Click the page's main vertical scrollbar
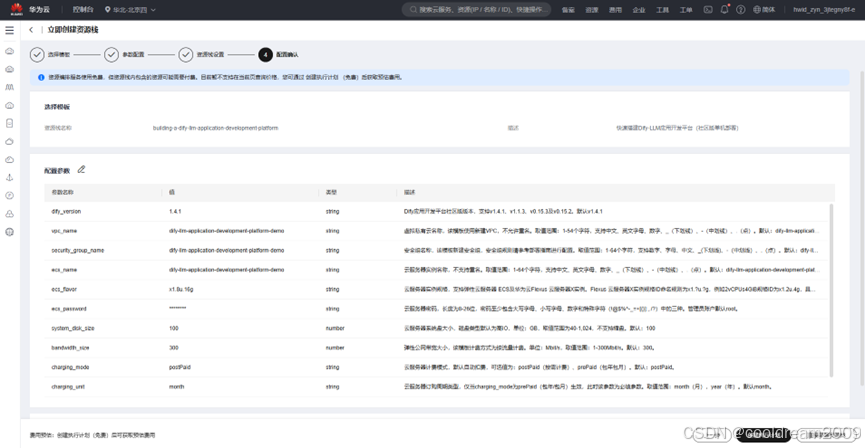The image size is (865, 448). [862, 226]
